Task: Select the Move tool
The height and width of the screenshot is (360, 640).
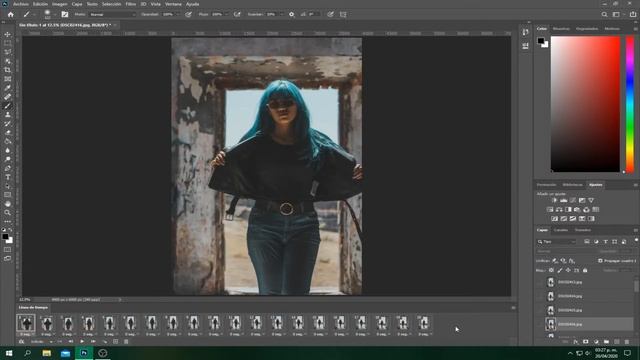Action: [7, 34]
